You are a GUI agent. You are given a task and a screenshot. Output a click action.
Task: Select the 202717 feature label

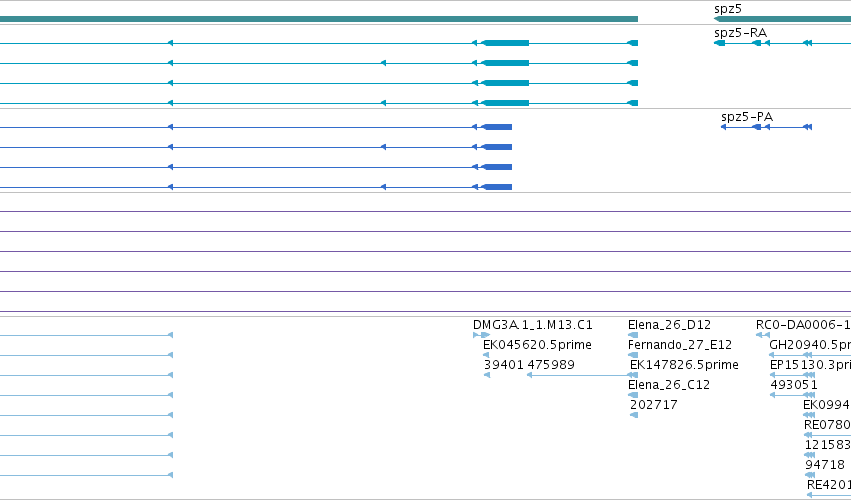653,404
